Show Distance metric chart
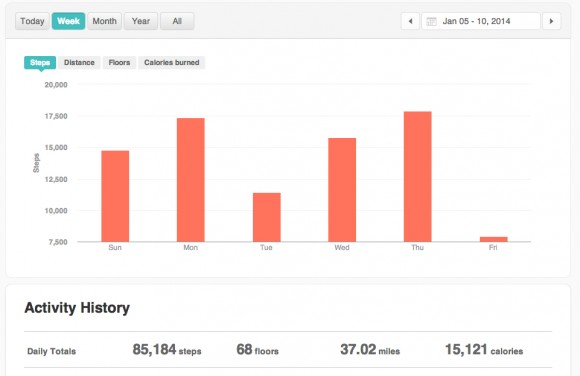Viewport: 580px width, 376px height. pos(79,63)
